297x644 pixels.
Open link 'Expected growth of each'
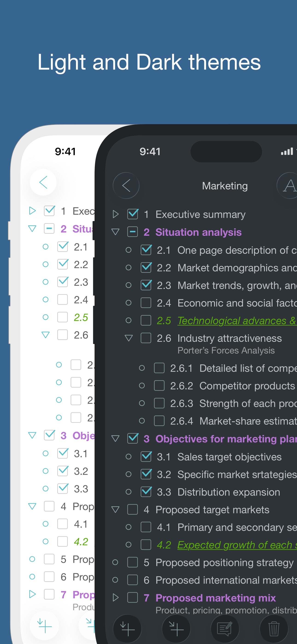(237, 545)
